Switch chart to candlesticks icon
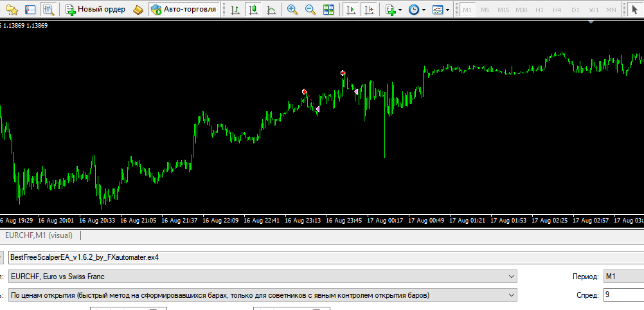 point(253,10)
